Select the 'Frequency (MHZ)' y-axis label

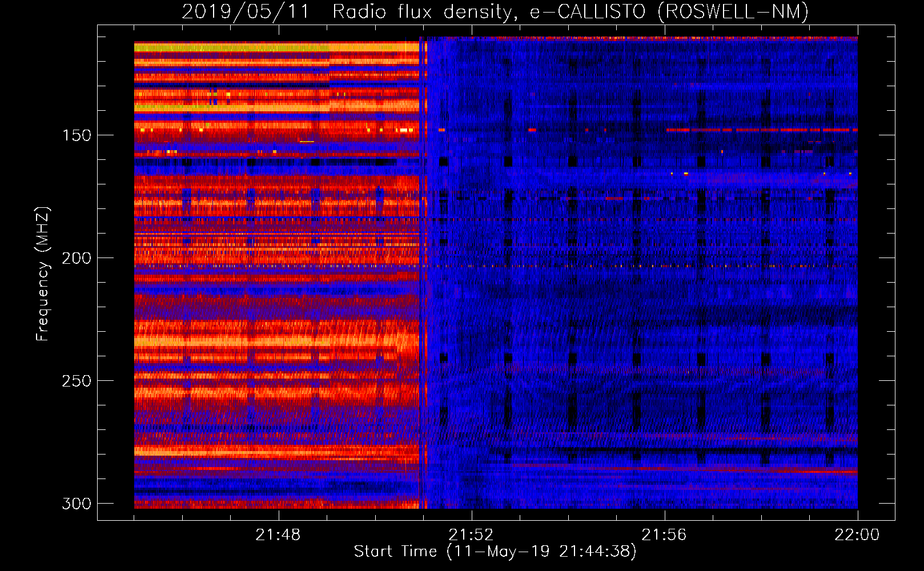43,274
